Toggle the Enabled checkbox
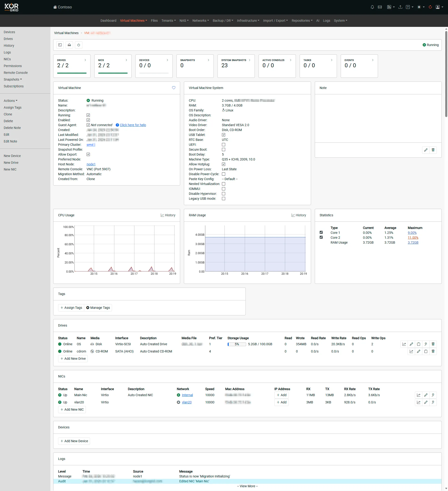 click(88, 120)
